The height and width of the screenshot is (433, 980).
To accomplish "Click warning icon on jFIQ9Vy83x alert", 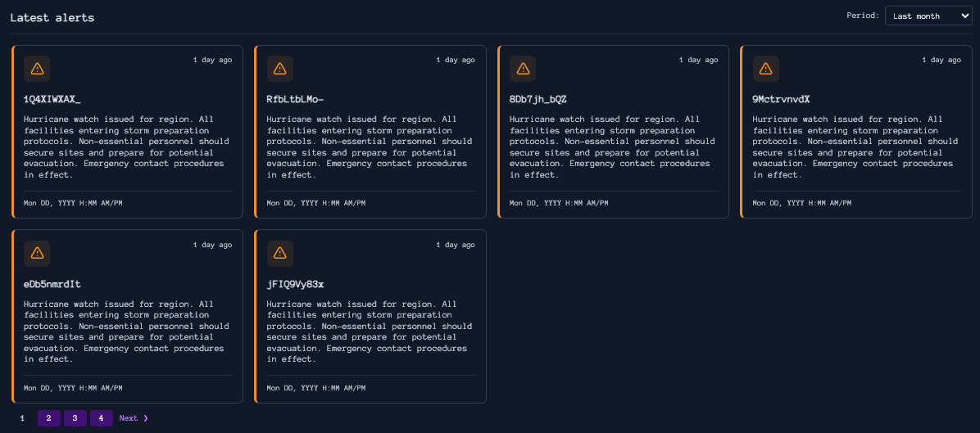I will tap(279, 254).
